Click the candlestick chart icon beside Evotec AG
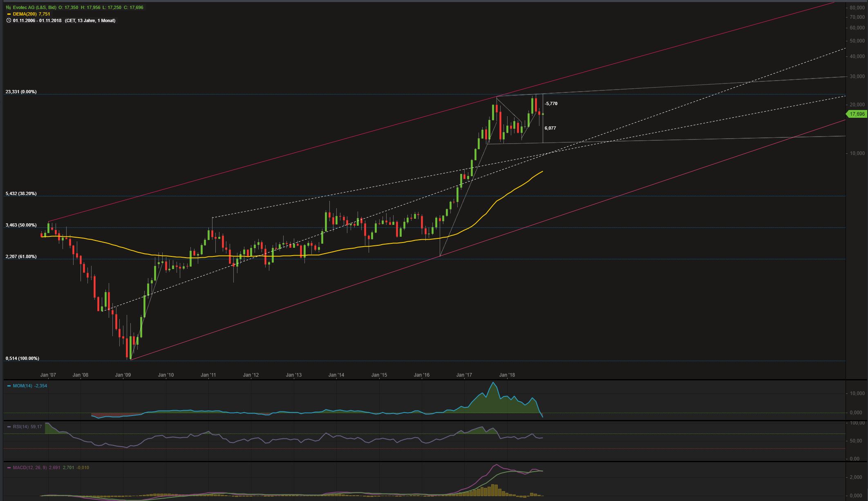The height and width of the screenshot is (501, 868). pos(9,7)
